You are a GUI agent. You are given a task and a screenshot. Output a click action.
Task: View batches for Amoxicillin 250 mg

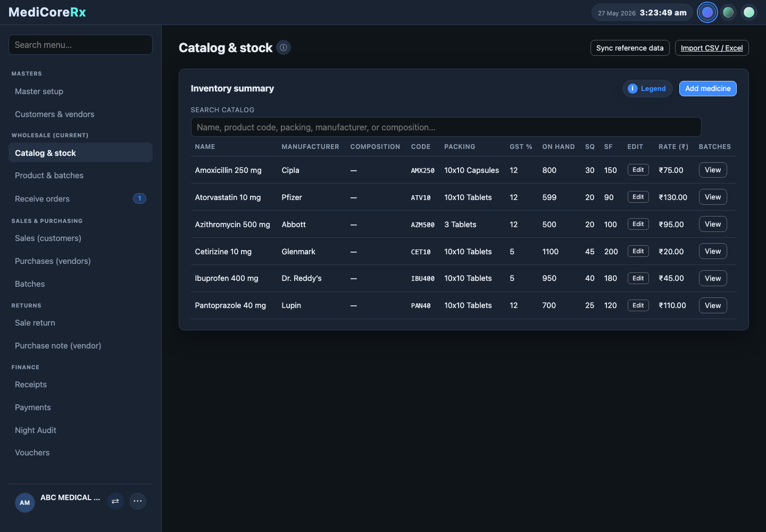tap(713, 170)
